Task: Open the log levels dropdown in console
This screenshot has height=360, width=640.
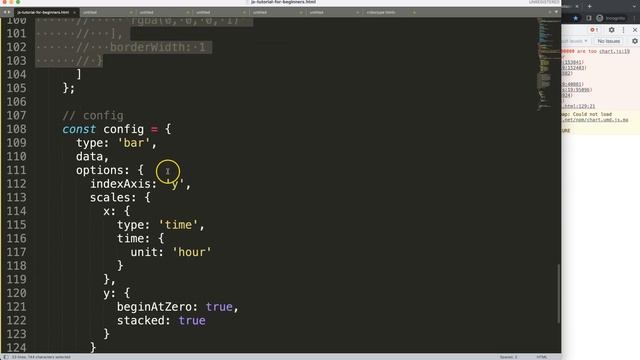Action: 575,41
